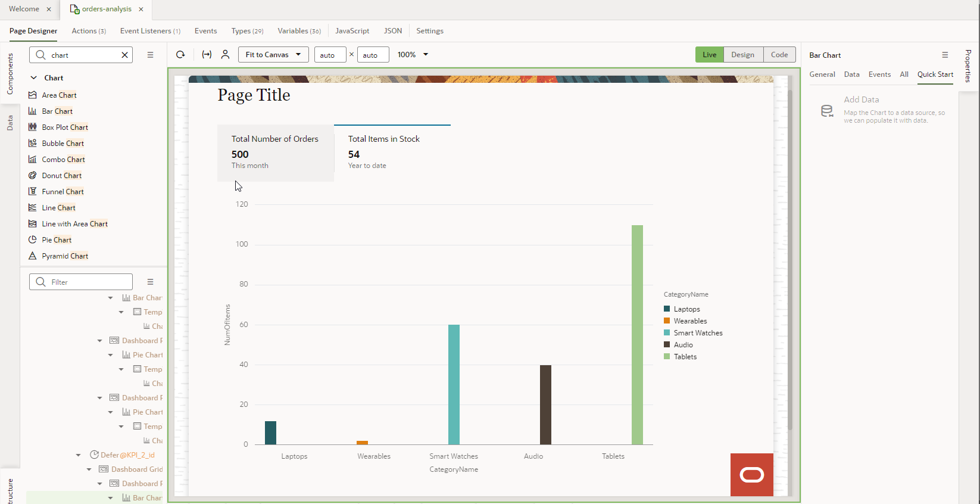
Task: Toggle Laptops series in legend
Action: (x=682, y=309)
